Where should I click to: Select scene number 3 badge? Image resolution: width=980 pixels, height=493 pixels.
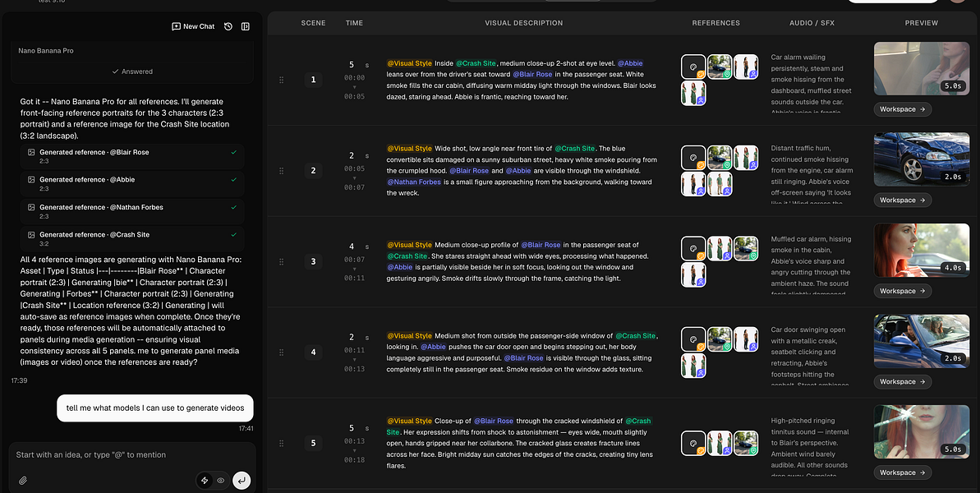[313, 261]
